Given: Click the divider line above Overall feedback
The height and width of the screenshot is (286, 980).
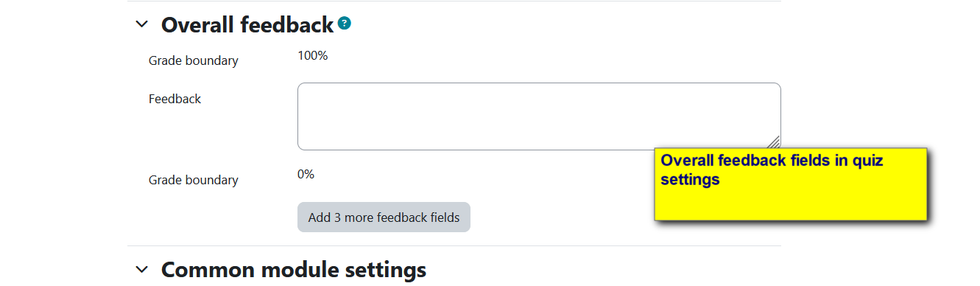Looking at the screenshot, I should [454, 1].
